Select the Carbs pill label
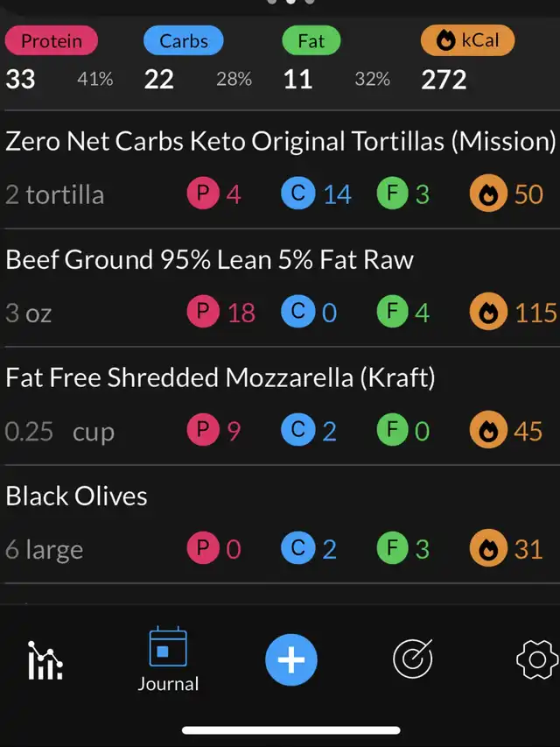Viewport: 560px width, 747px height. click(x=184, y=40)
